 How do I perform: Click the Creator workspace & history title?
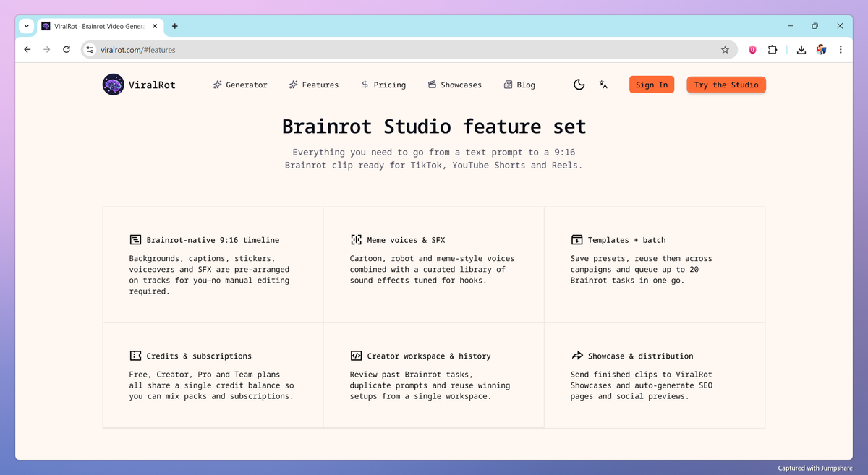point(429,356)
